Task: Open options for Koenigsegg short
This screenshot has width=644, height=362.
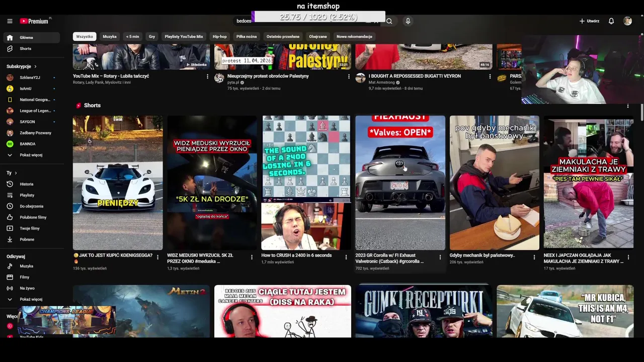Action: click(157, 257)
